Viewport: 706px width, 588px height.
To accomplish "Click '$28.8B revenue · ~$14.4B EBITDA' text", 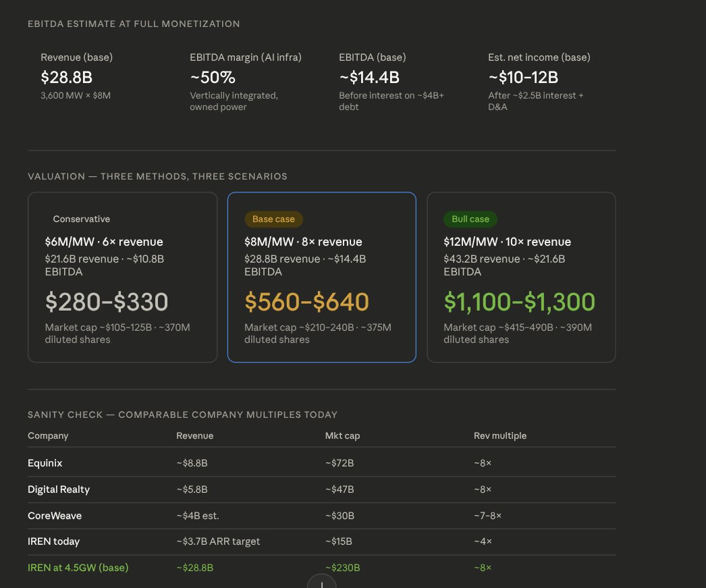I will pos(305,265).
